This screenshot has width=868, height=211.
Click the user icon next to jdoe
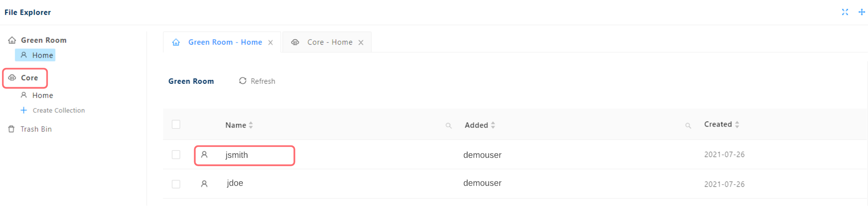(204, 183)
